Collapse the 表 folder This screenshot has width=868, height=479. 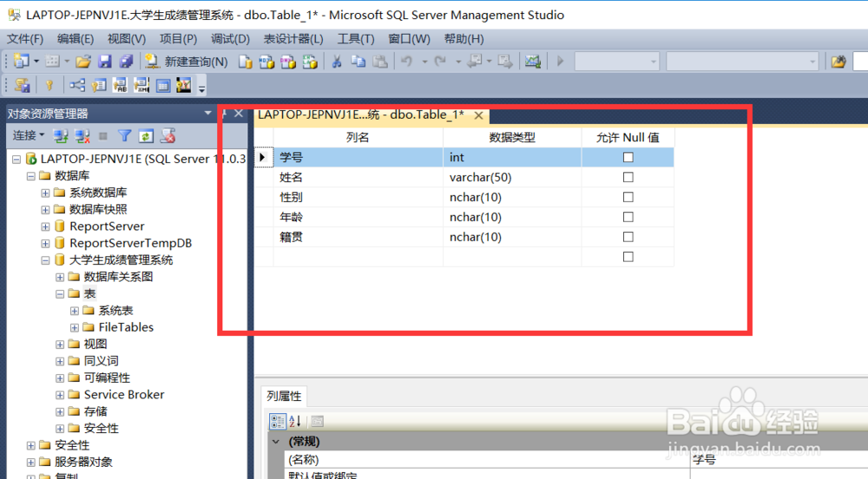(x=60, y=293)
